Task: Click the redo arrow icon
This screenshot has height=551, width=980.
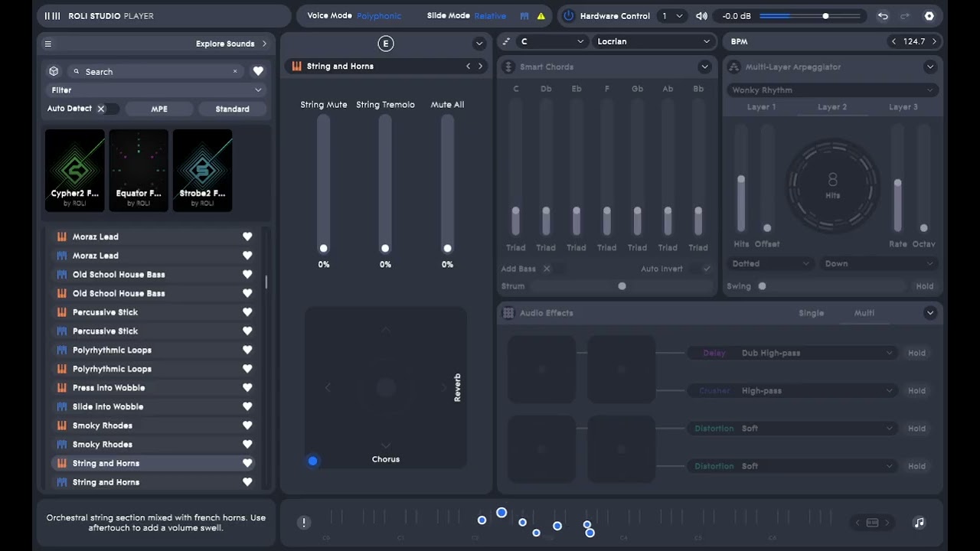Action: [905, 16]
